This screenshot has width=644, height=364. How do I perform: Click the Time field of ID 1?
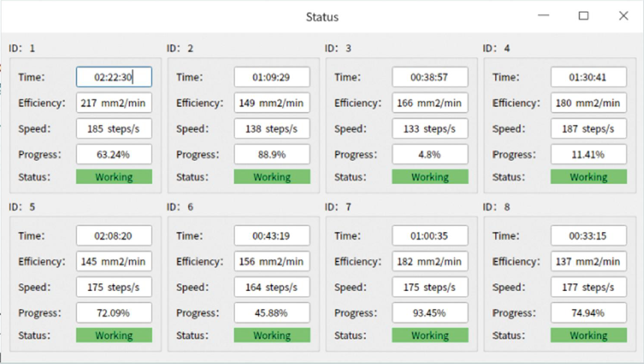coord(114,77)
